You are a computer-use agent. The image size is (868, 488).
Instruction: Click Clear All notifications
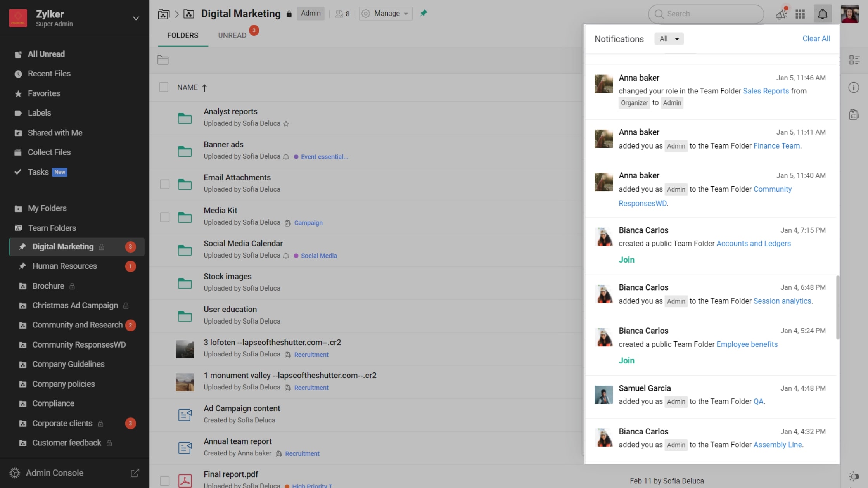[x=816, y=39]
